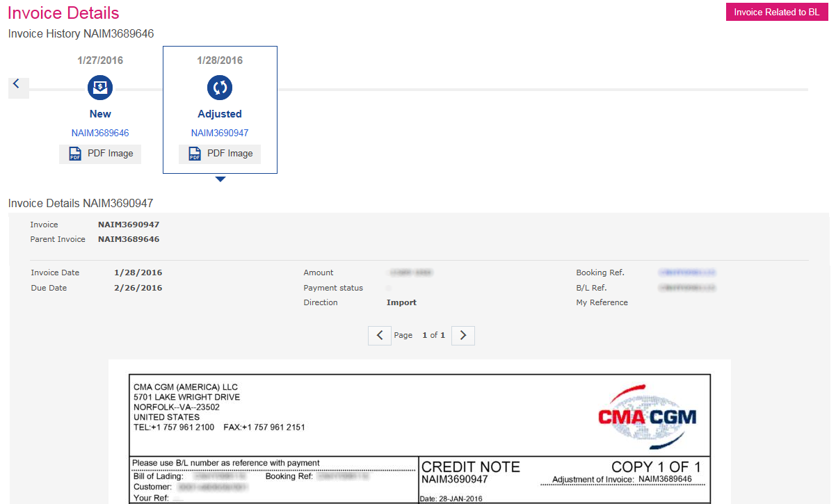Click the PDF Image button under Adjusted

point(220,154)
